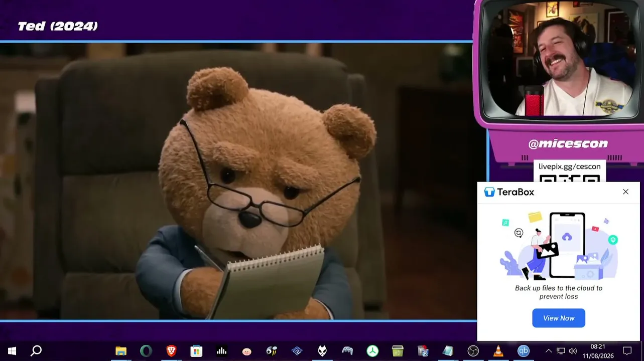
Task: Open qBittorrent from the taskbar
Action: [x=524, y=351]
